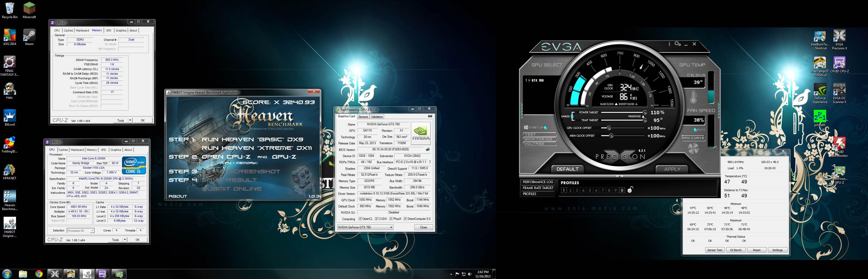Click the APPLY button in EVGA Precision

point(672,169)
